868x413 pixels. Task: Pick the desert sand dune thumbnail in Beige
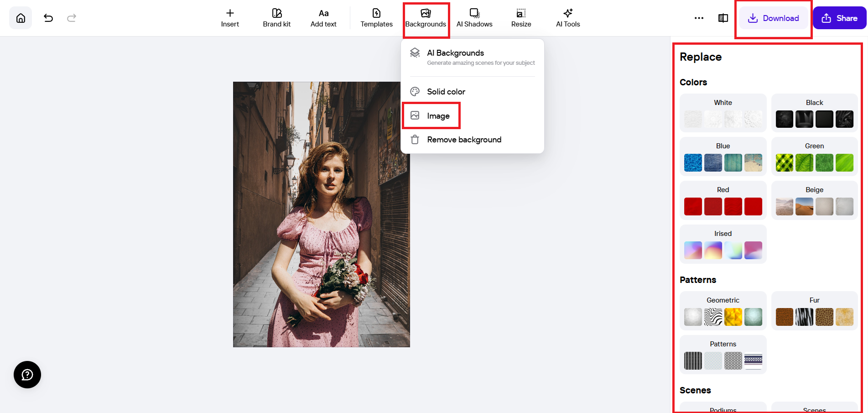pos(805,207)
